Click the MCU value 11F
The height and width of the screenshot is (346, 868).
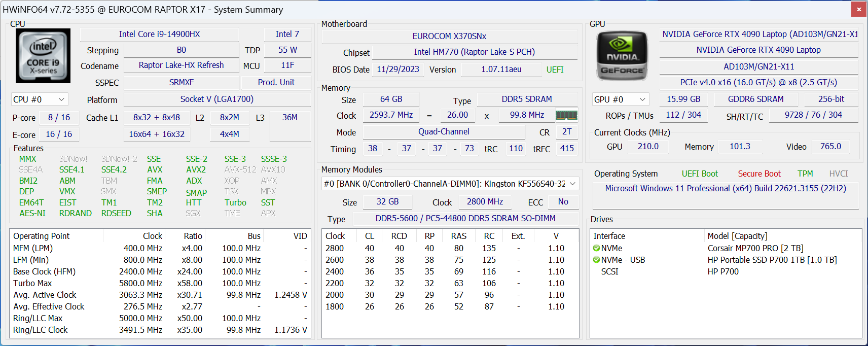tap(287, 65)
